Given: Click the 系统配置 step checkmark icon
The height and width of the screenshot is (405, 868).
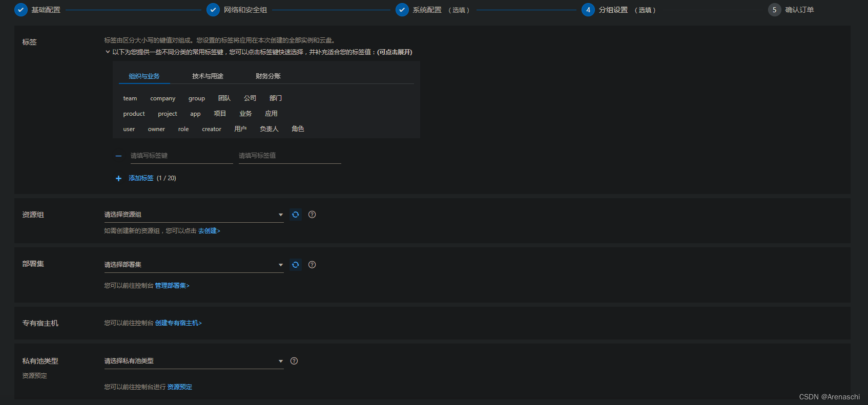Looking at the screenshot, I should [402, 10].
